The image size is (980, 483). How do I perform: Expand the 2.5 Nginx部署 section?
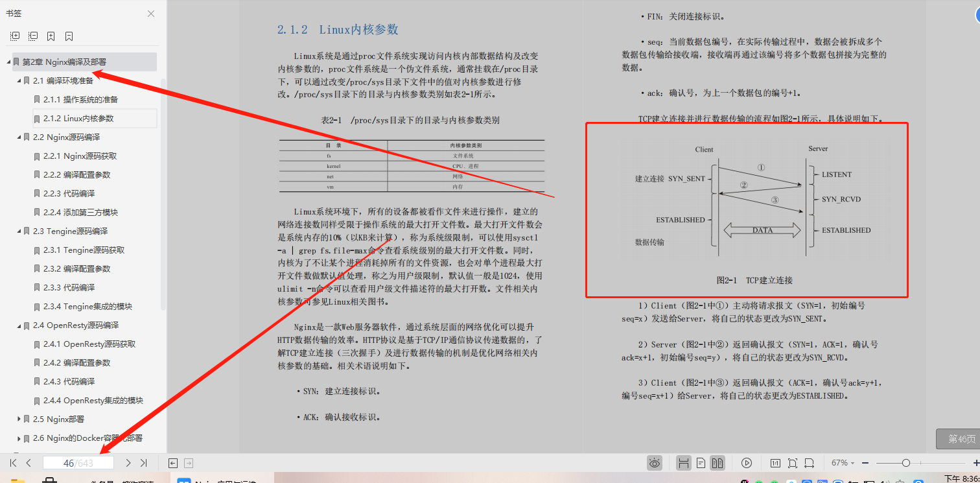pos(19,419)
